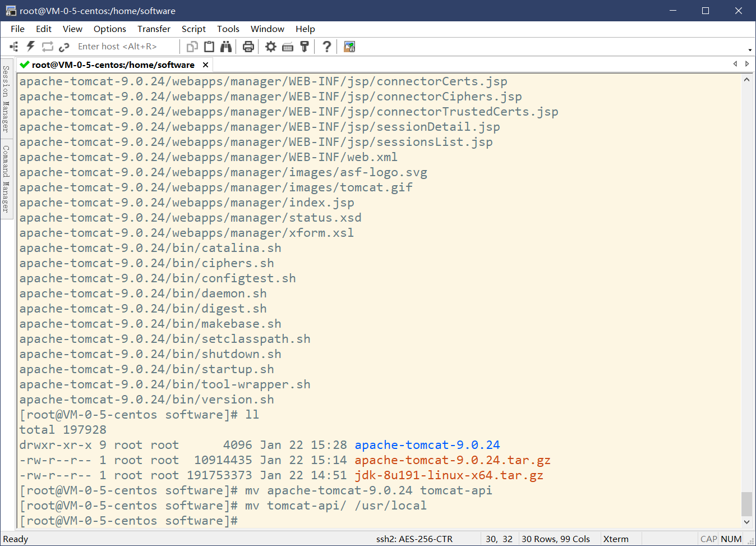The image size is (756, 546).
Task: Click the green connected checkmark on the tab
Action: (24, 65)
